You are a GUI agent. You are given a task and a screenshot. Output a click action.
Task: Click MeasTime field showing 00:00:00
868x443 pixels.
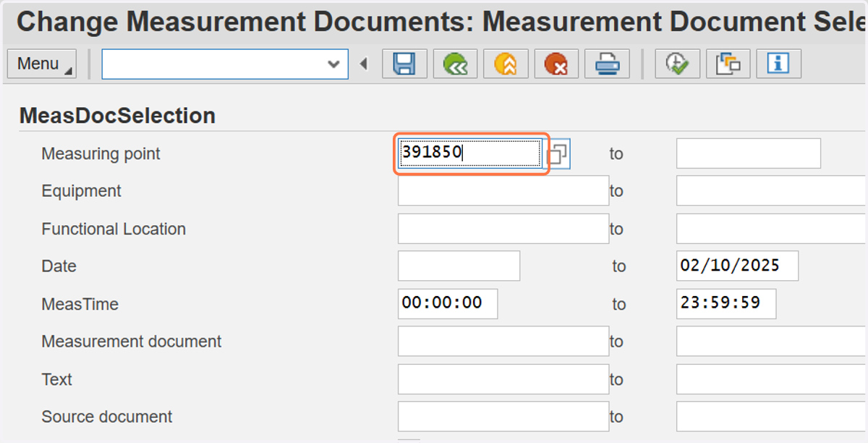pos(448,304)
